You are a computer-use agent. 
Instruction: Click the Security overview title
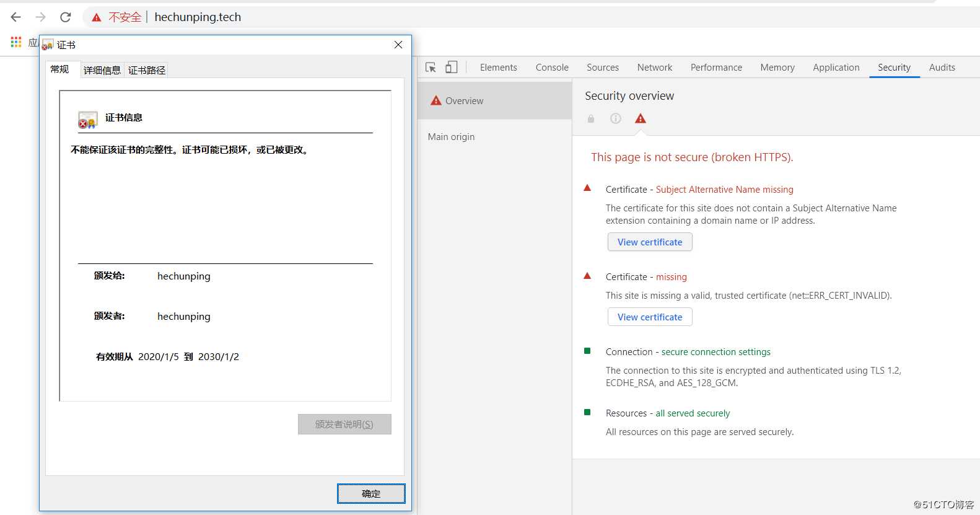[629, 96]
